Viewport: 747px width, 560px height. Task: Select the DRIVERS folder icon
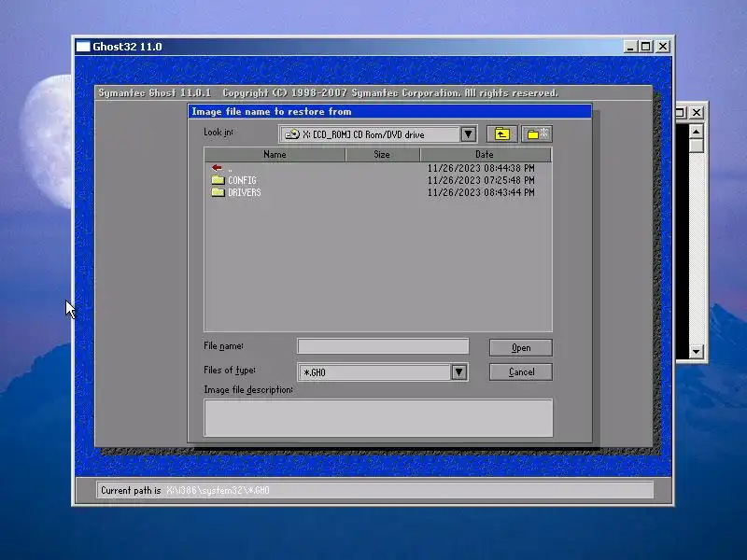coord(218,192)
